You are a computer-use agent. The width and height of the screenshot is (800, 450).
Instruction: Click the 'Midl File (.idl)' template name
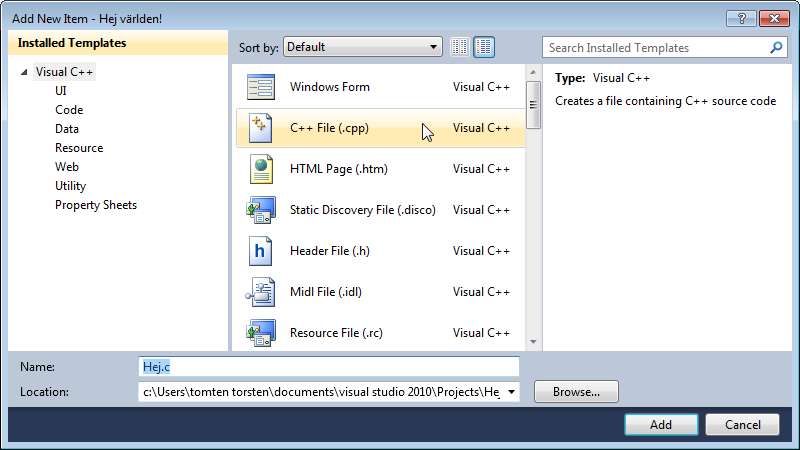[x=326, y=292]
